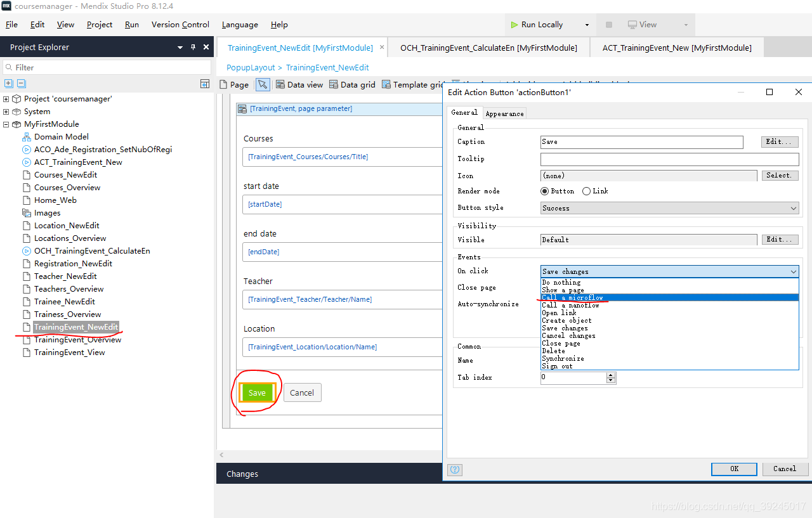This screenshot has height=518, width=812.
Task: Select the Link render mode radio
Action: point(586,191)
